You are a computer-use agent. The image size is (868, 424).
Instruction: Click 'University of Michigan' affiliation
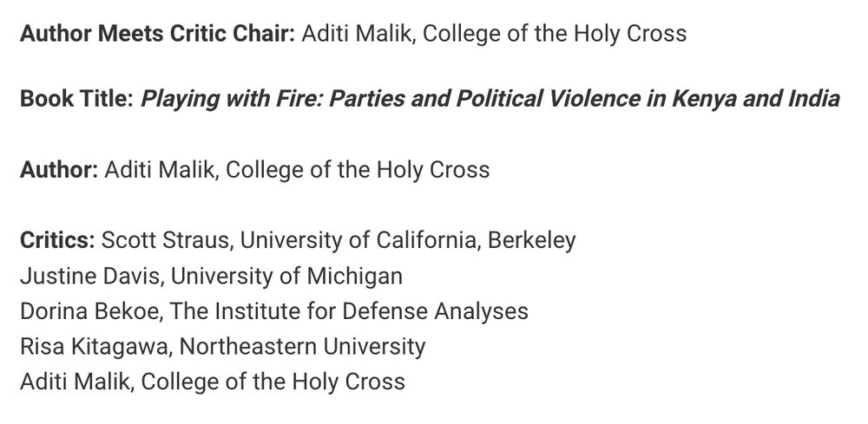[286, 276]
